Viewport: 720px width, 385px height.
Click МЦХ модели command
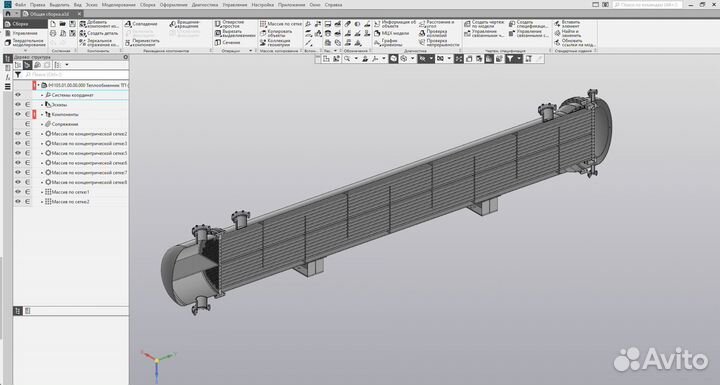pyautogui.click(x=391, y=34)
